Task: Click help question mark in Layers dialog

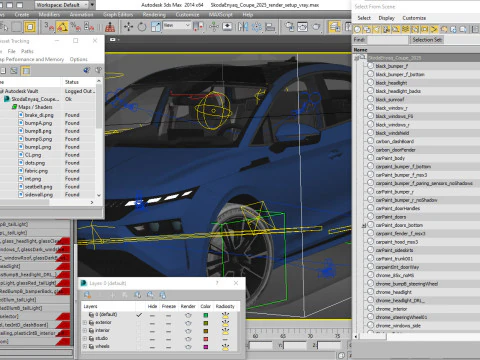Action: click(217, 283)
